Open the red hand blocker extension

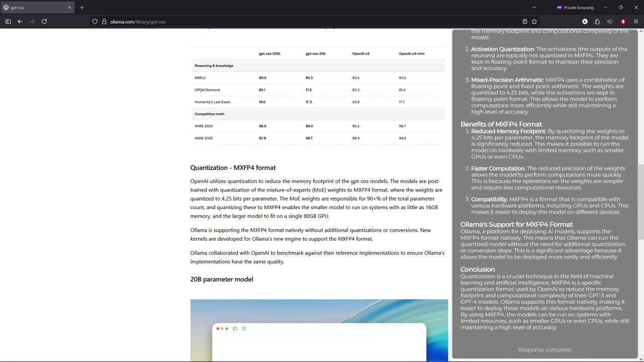[x=623, y=22]
